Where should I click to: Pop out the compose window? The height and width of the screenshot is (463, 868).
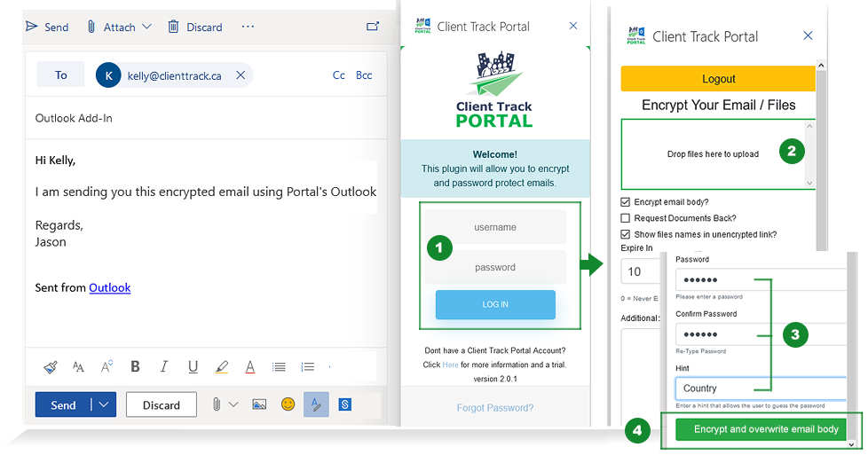coord(373,26)
